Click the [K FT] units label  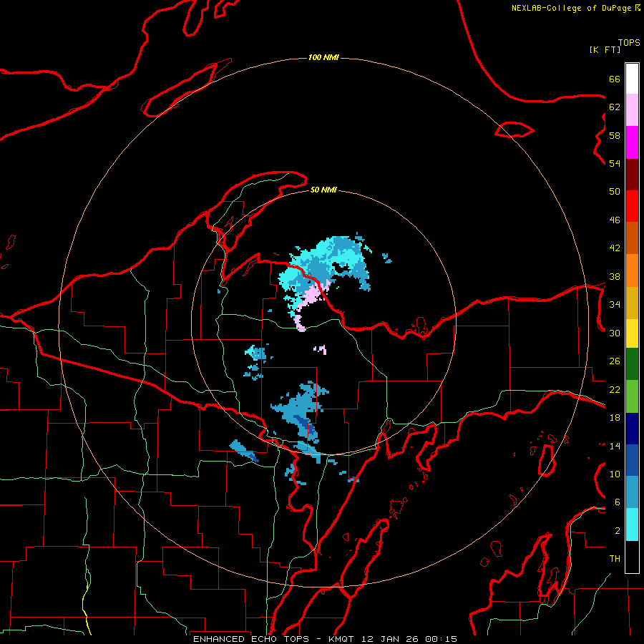click(x=605, y=49)
